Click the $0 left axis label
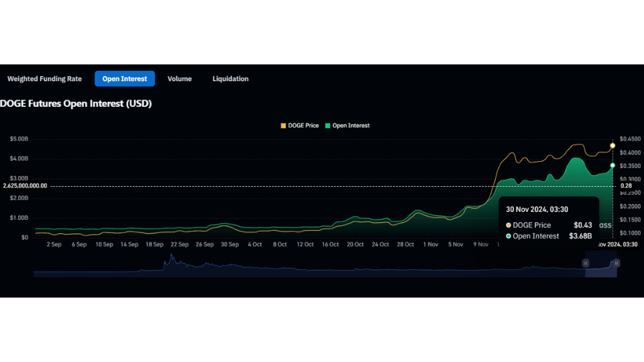 pyautogui.click(x=24, y=238)
